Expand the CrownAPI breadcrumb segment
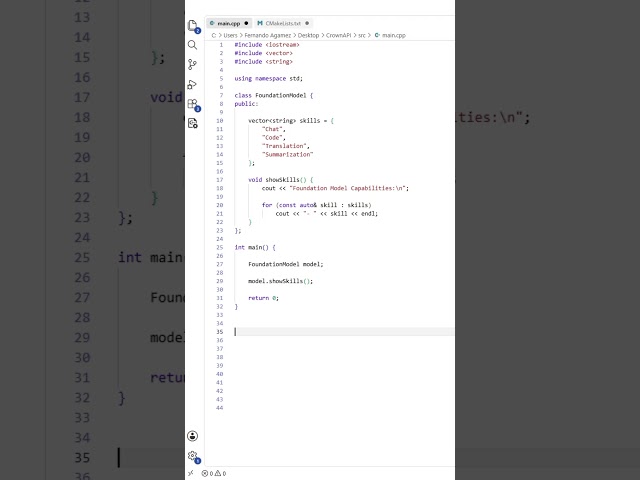 tap(338, 36)
